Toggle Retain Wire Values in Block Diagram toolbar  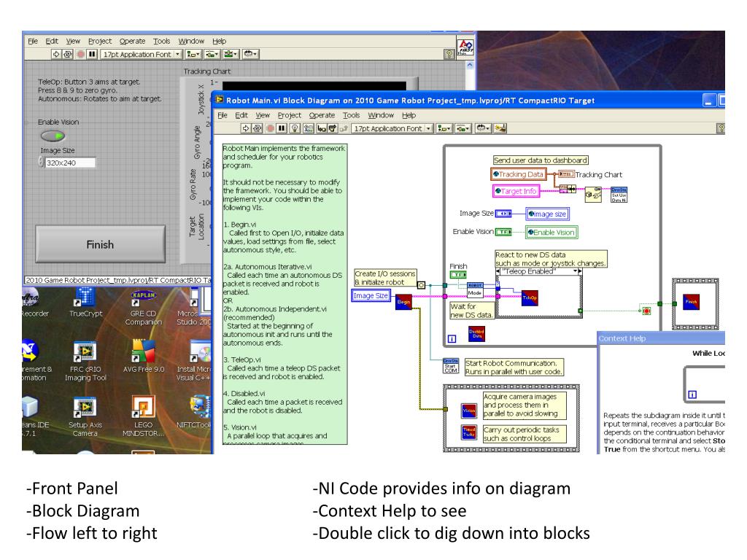(309, 128)
